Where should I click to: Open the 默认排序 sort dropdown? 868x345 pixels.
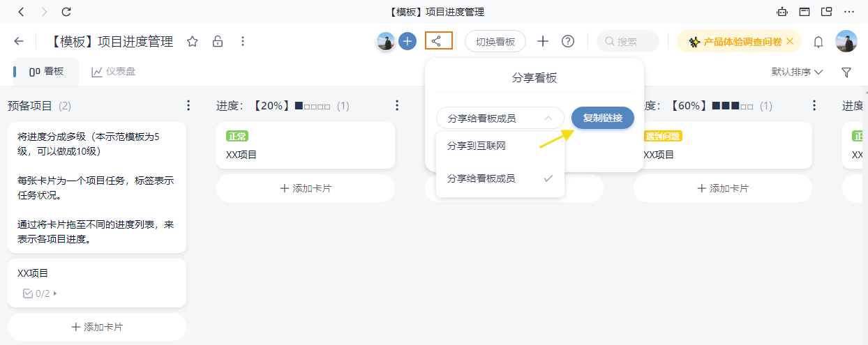[797, 72]
